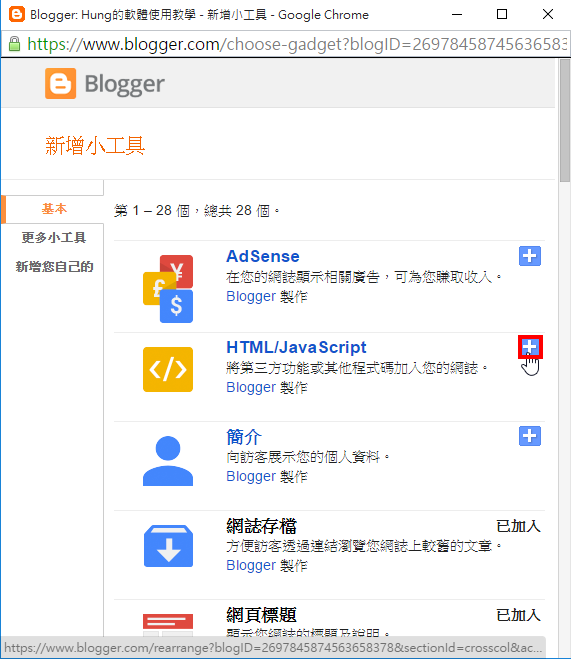This screenshot has height=659, width=571.
Task: Click the 網頁標題 header icon
Action: tap(168, 625)
